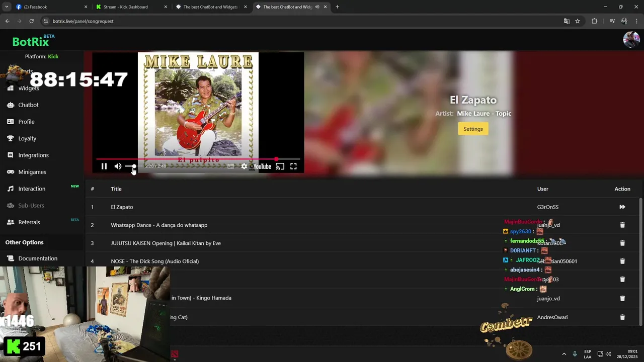The height and width of the screenshot is (362, 644).
Task: Switch to the Facebook browser tab
Action: coord(50,7)
